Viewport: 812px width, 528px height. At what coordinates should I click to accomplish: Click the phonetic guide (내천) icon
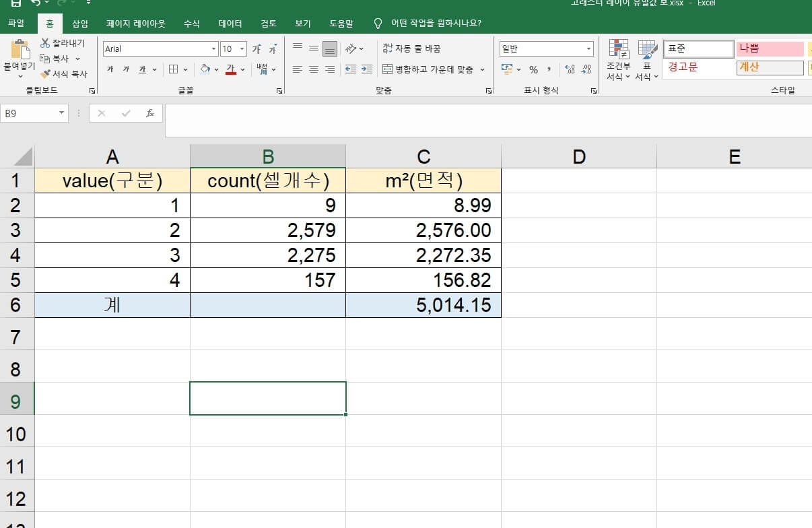262,69
